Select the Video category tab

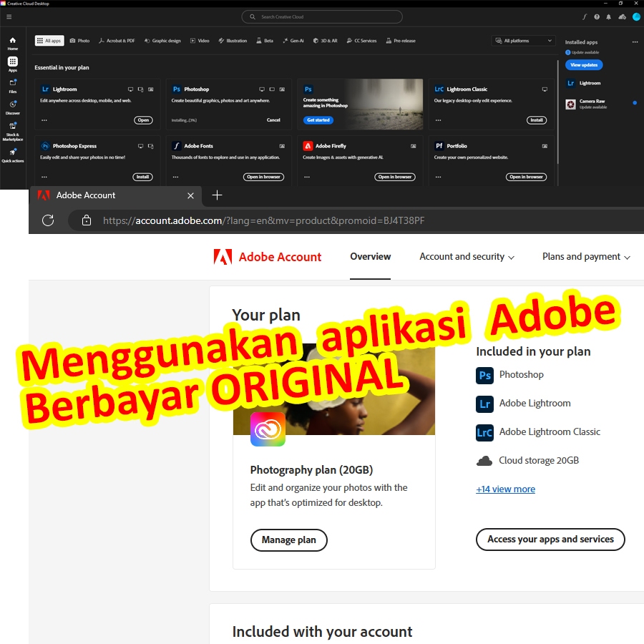coord(200,41)
